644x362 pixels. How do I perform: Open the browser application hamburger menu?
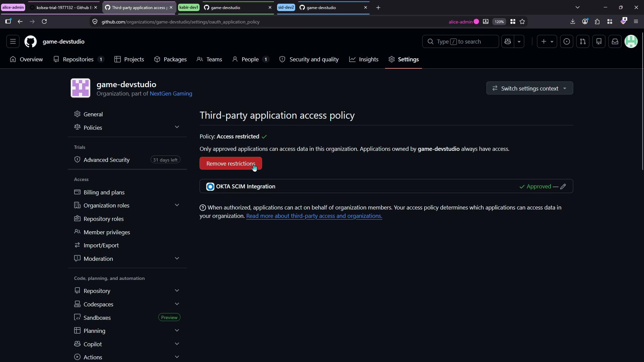[636, 22]
